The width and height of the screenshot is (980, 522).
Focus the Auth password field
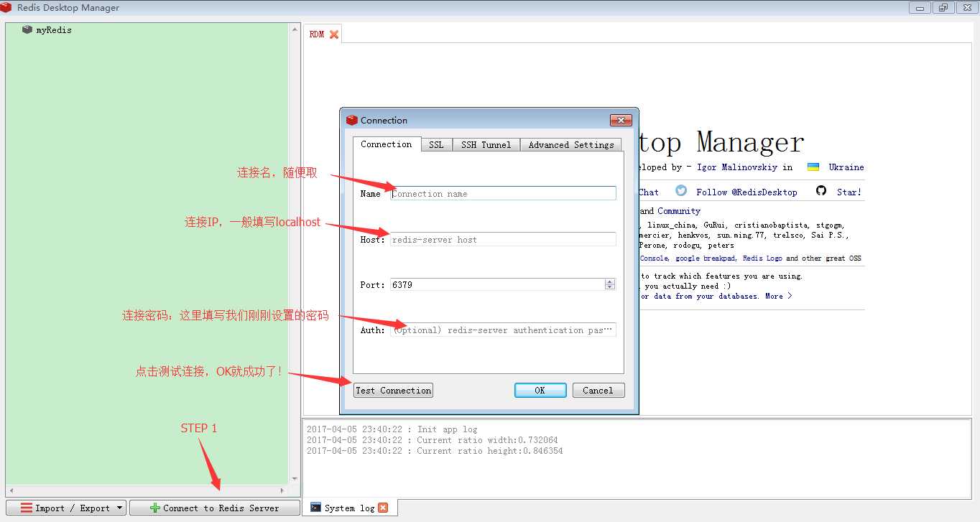point(503,330)
